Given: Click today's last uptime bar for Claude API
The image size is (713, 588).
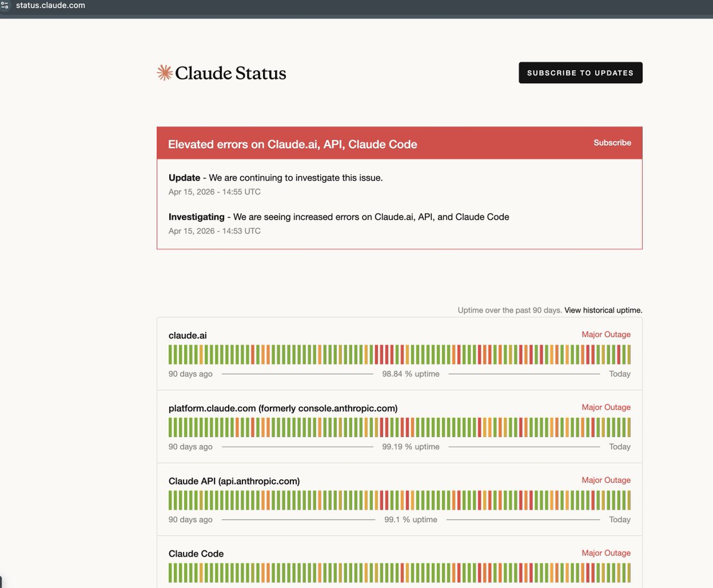Looking at the screenshot, I should 629,500.
